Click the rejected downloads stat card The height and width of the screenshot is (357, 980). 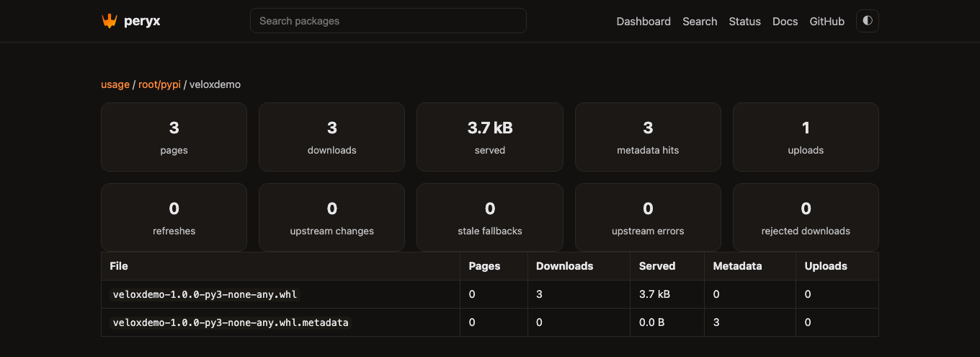tap(806, 218)
